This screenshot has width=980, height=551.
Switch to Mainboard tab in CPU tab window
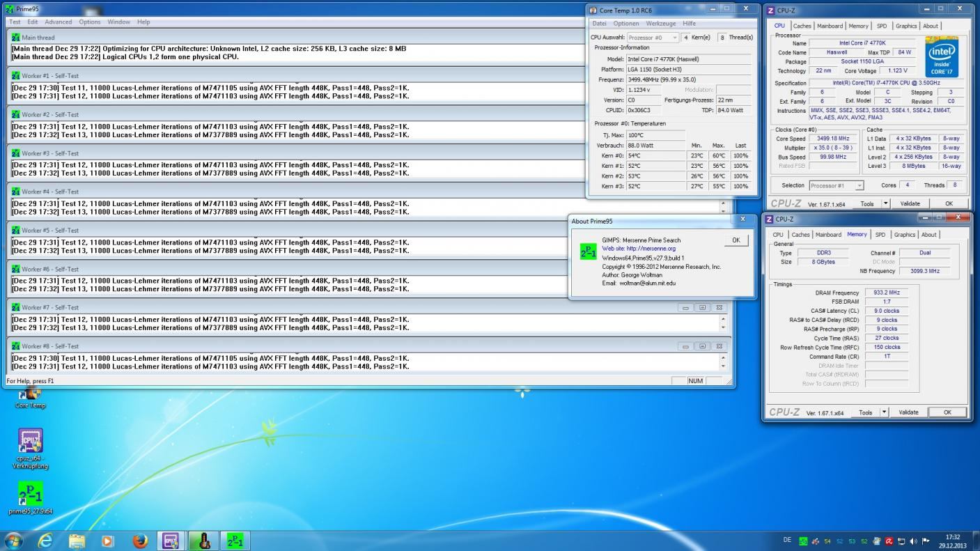click(830, 26)
